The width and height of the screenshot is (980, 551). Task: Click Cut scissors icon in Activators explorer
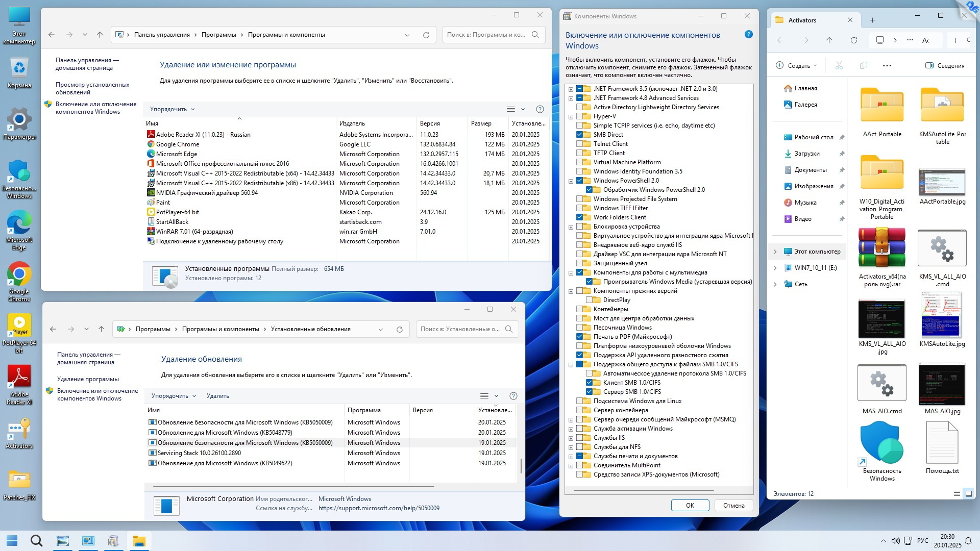(x=839, y=65)
